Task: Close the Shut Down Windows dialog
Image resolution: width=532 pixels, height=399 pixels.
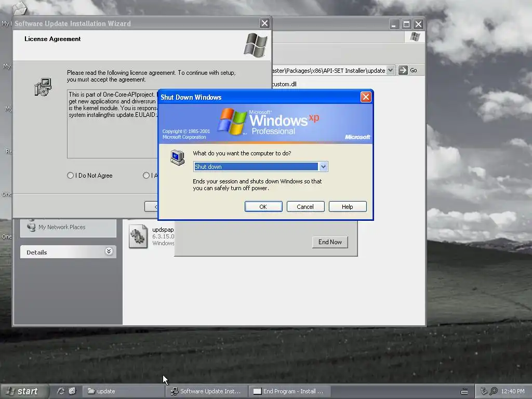Action: coord(366,97)
